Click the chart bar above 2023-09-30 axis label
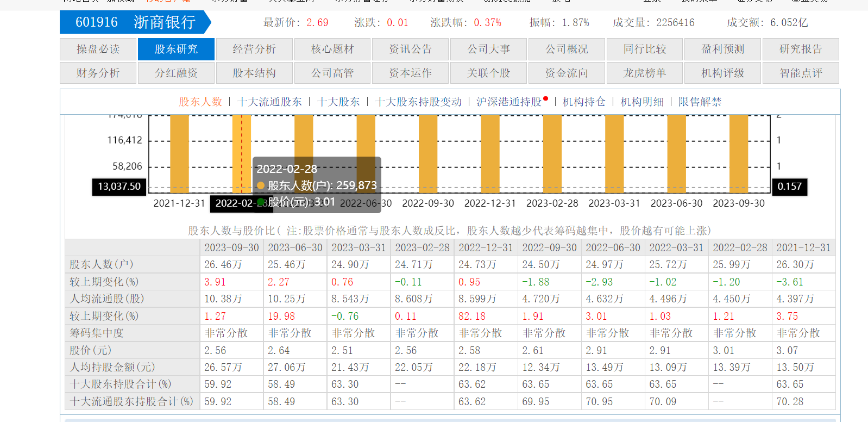 pyautogui.click(x=739, y=154)
